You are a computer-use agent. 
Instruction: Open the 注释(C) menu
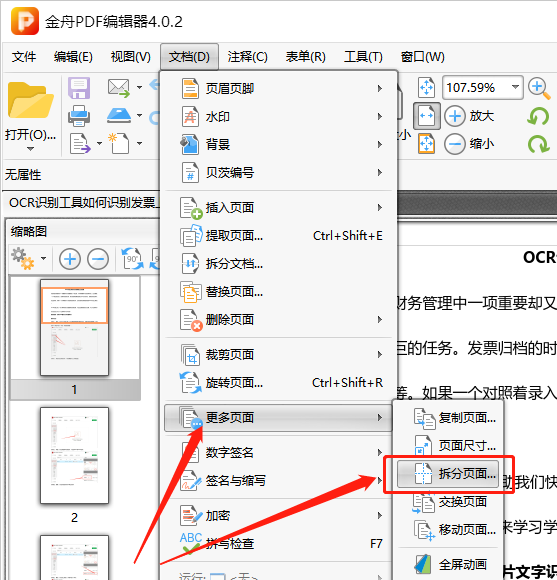click(247, 57)
